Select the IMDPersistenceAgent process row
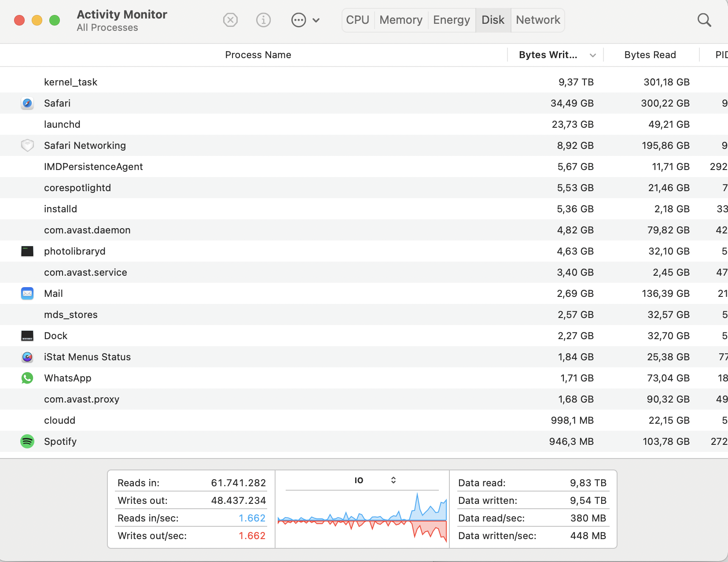Screen dimensions: 728x562 [364, 166]
